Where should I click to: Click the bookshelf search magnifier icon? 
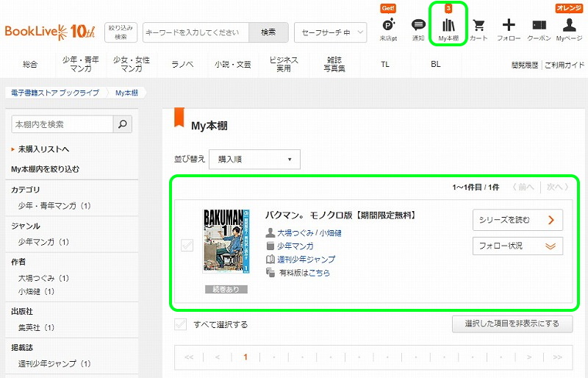(x=123, y=124)
